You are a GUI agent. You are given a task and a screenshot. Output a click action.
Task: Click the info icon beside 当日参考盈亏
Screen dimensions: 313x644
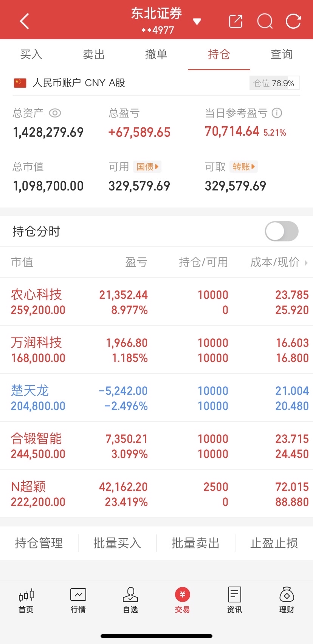tap(277, 113)
